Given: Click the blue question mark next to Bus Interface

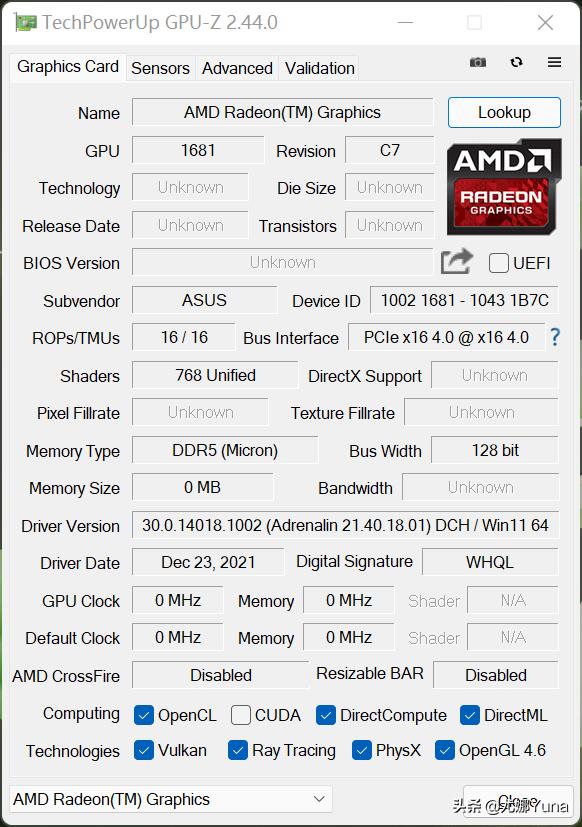Looking at the screenshot, I should click(x=555, y=338).
